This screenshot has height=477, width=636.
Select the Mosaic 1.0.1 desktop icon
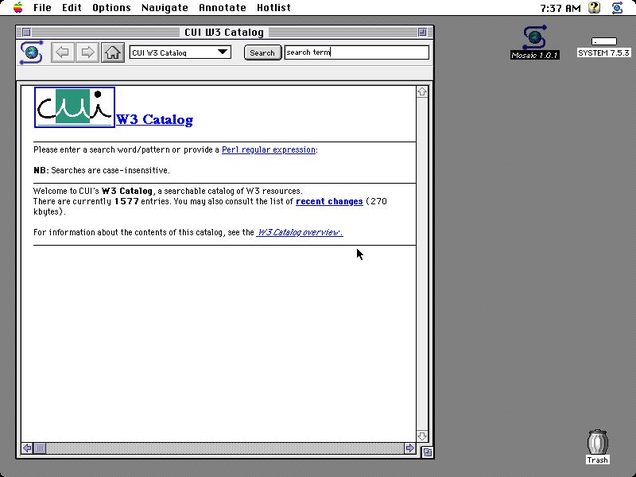(535, 43)
